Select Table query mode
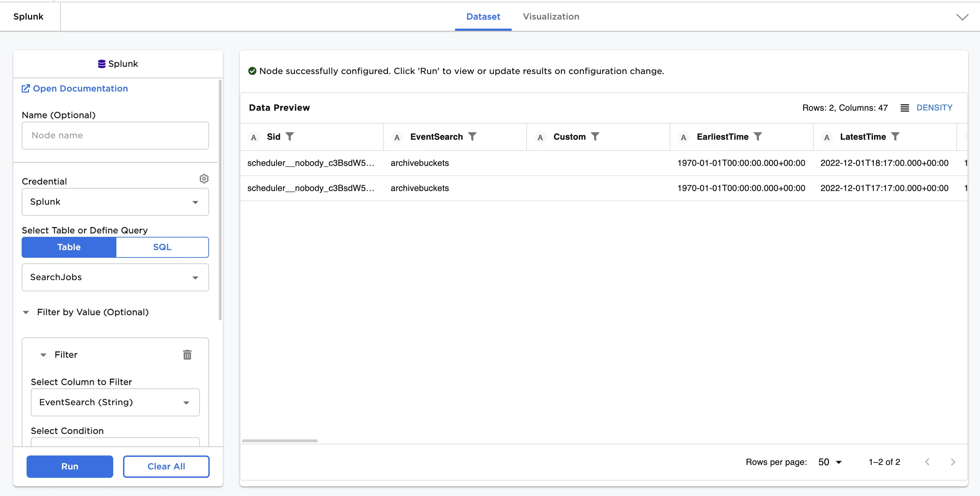The image size is (980, 496). pyautogui.click(x=69, y=247)
